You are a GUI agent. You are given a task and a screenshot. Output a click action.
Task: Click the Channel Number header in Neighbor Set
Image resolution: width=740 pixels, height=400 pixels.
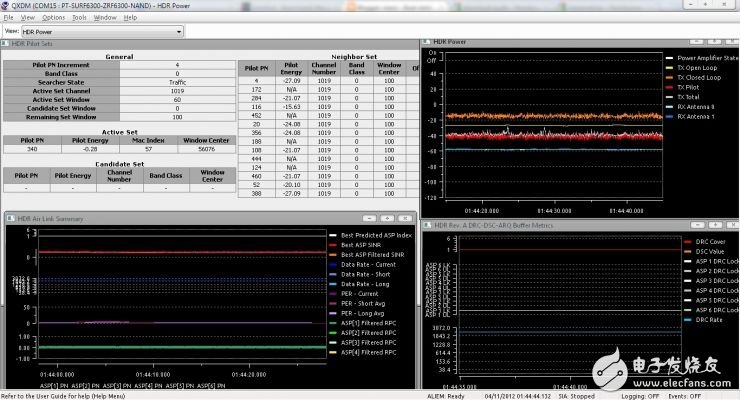323,67
